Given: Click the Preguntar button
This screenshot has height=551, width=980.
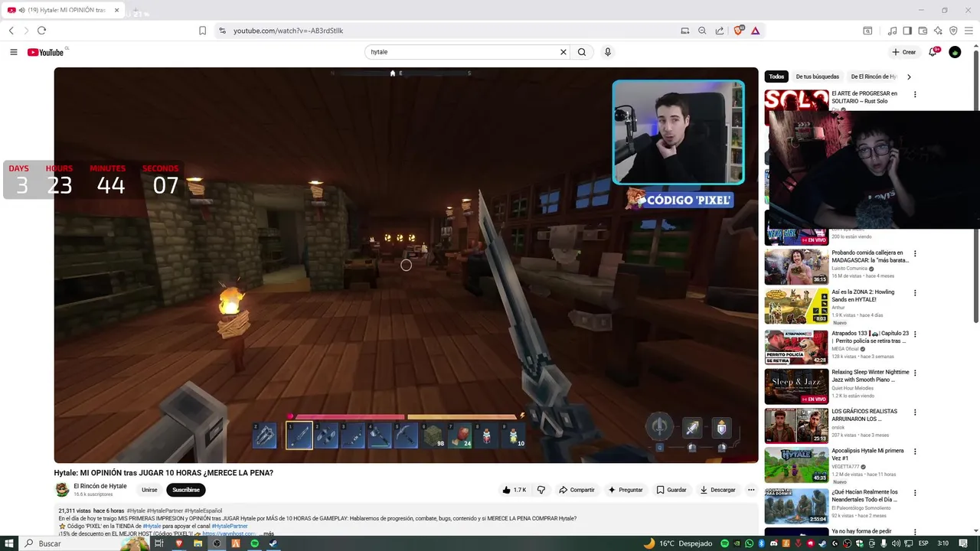Looking at the screenshot, I should point(626,490).
